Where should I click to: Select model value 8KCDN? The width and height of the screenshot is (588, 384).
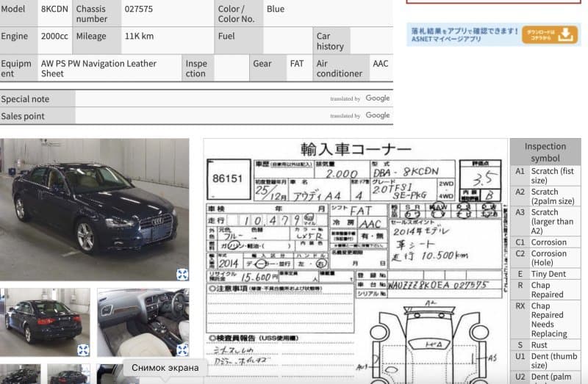(x=54, y=9)
